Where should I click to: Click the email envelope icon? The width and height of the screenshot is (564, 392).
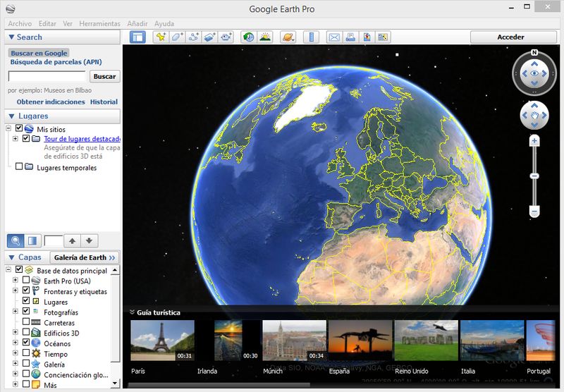click(x=334, y=37)
